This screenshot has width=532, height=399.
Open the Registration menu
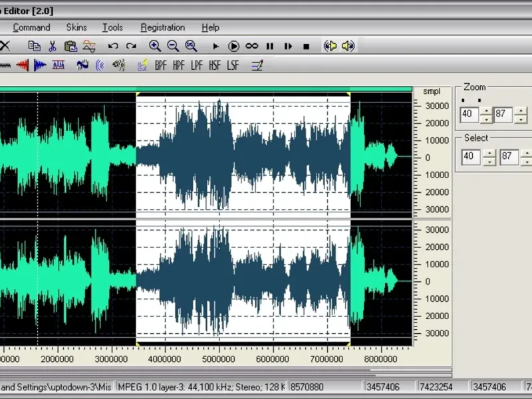click(162, 27)
